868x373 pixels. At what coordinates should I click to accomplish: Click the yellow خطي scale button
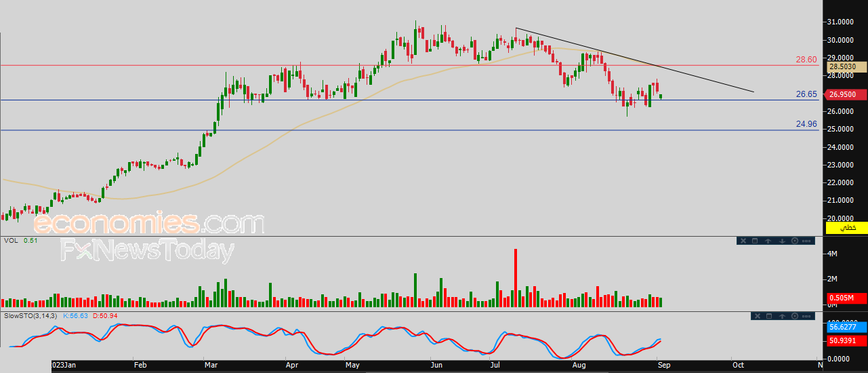tap(846, 229)
